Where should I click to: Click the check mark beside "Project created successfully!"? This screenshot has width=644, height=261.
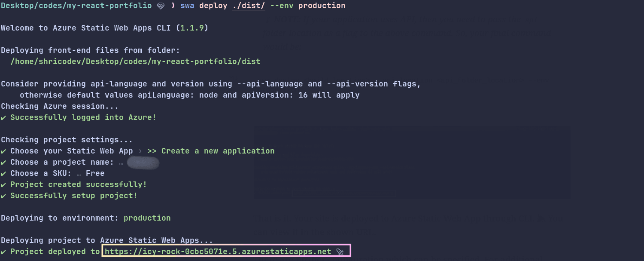(x=3, y=184)
